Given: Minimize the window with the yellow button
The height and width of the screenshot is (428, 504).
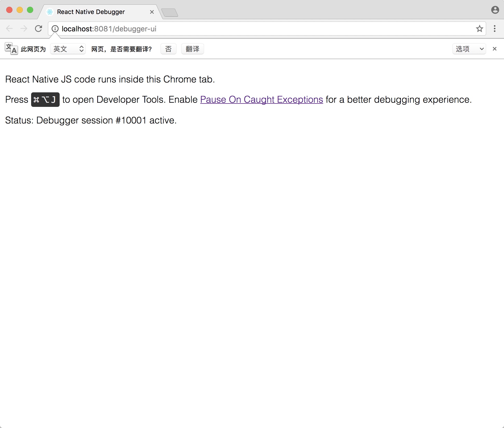Looking at the screenshot, I should 20,10.
